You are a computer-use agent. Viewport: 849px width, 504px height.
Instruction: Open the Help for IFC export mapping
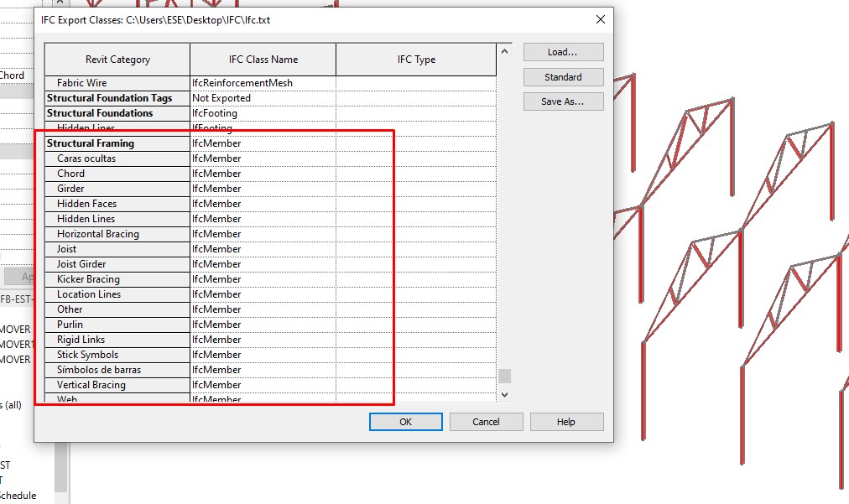pos(566,421)
